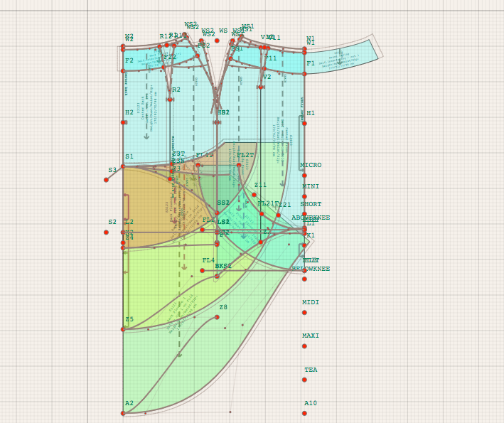Select the curved waistband piece at top right
Screen dimensions: 504x423
tap(341, 55)
